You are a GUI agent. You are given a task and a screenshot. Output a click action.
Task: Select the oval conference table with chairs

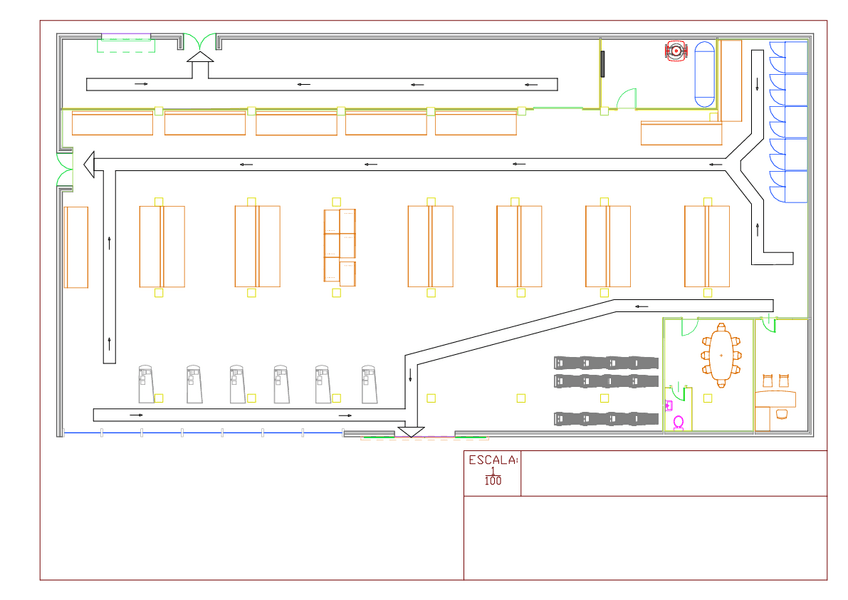tap(721, 355)
